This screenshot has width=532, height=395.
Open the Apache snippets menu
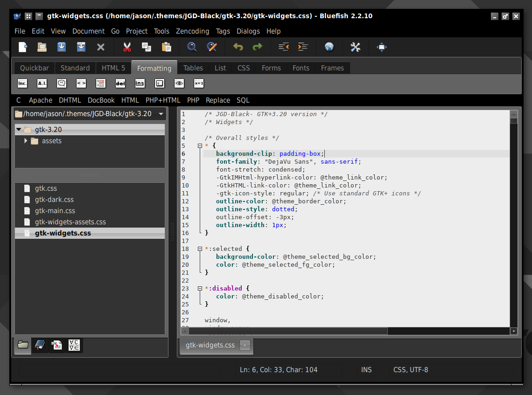tap(41, 100)
